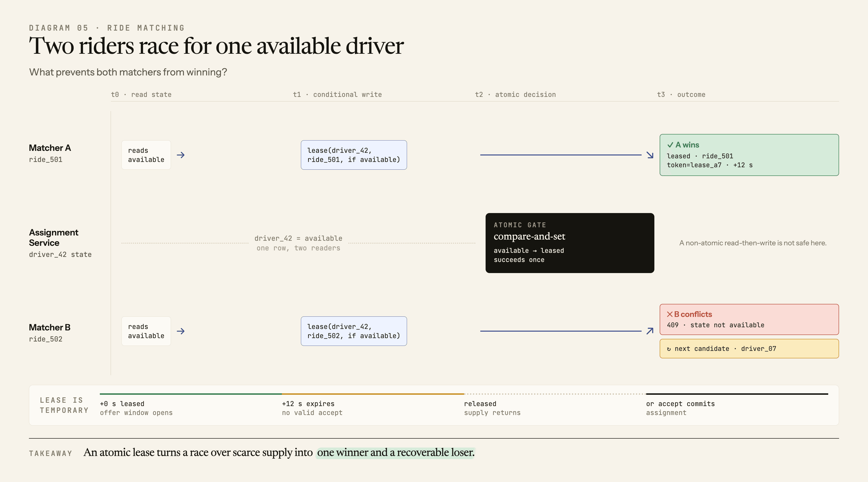Click the amber '+12 s expires' timeline segment
Viewport: 868px width, 482px height.
(x=373, y=394)
